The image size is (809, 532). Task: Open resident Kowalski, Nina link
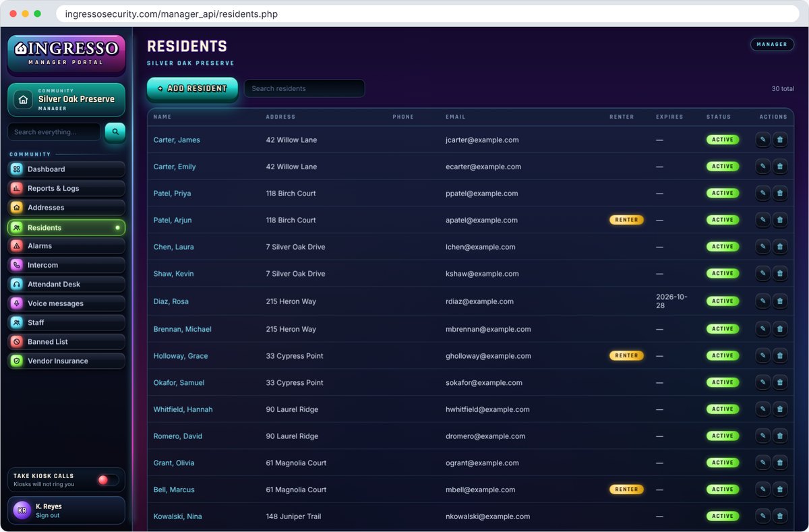pos(178,516)
